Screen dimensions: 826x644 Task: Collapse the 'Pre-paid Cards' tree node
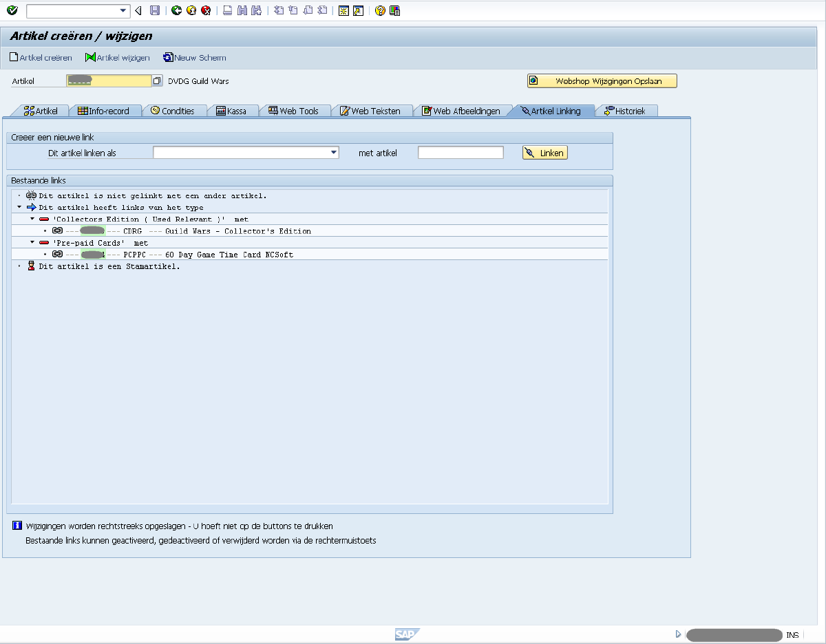tap(32, 243)
